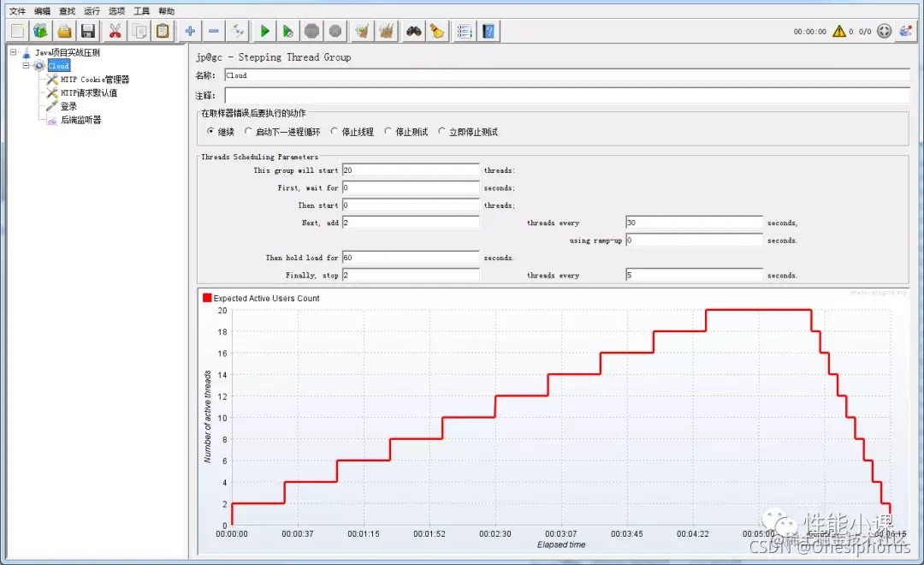
Task: Select 后端监听器 in the tree
Action: coord(80,120)
